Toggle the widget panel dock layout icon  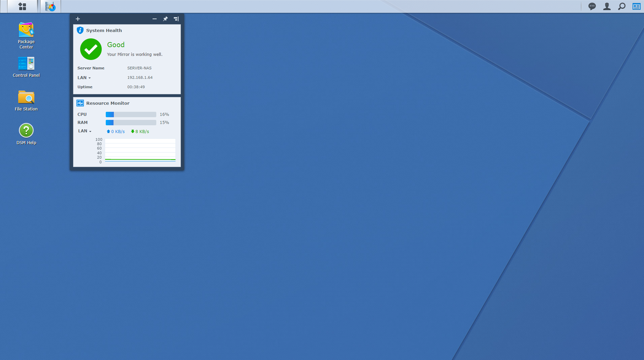176,19
